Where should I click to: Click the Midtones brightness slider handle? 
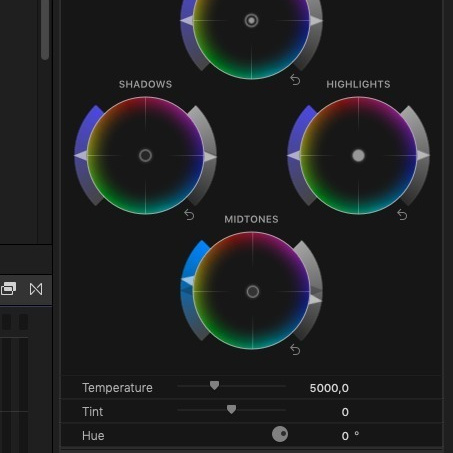click(x=316, y=300)
